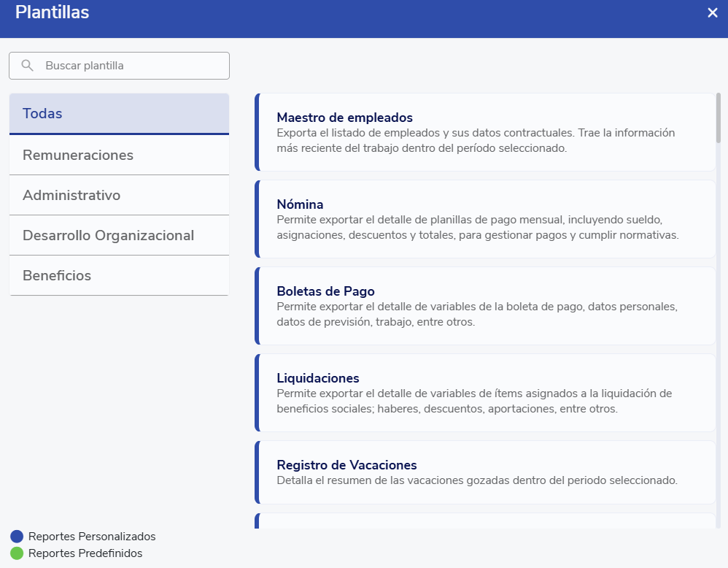Click the Reportes Predefinidos legend label

85,553
